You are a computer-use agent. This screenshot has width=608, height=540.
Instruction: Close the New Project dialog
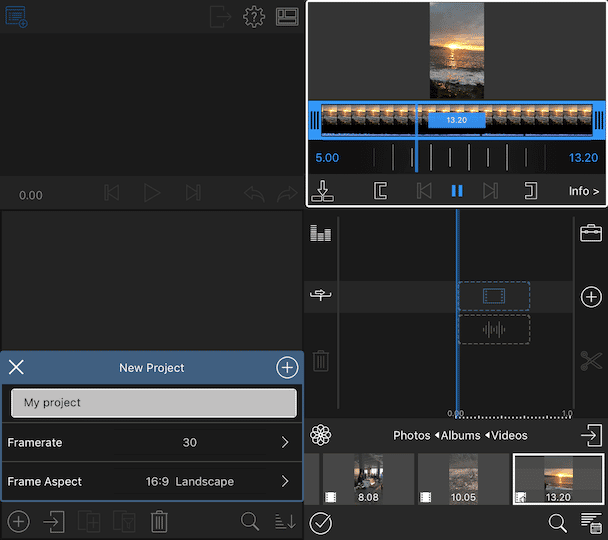[16, 367]
